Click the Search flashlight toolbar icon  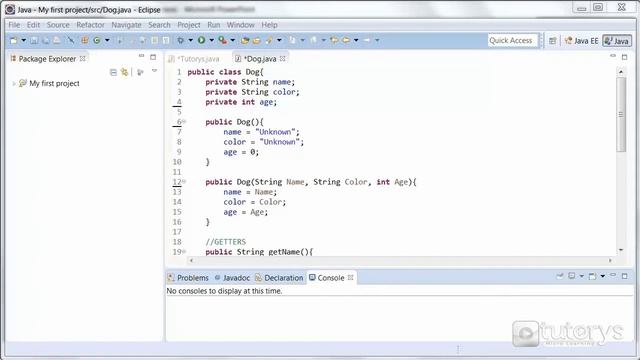tap(269, 40)
